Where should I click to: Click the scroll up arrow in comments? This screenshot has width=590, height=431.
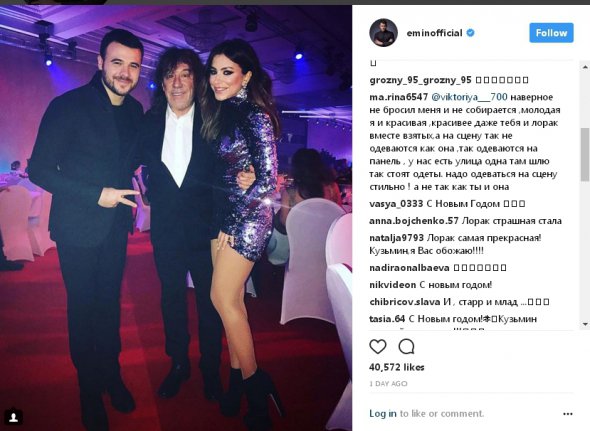585,67
